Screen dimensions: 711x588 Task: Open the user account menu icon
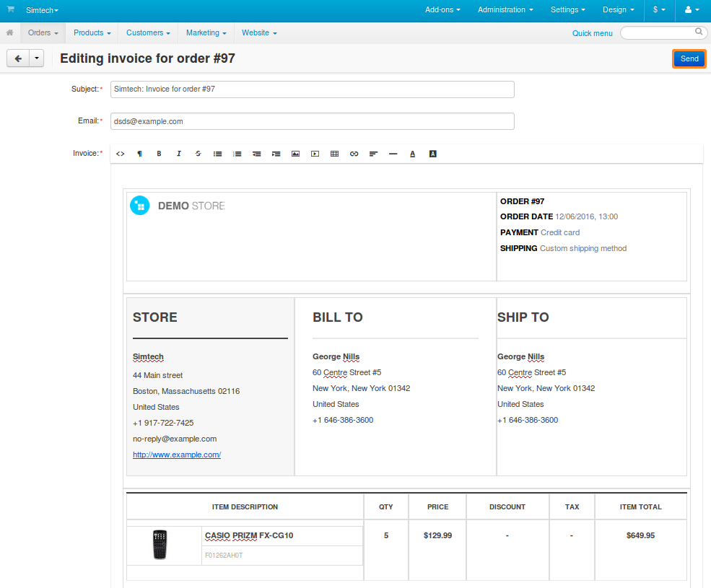(x=691, y=9)
